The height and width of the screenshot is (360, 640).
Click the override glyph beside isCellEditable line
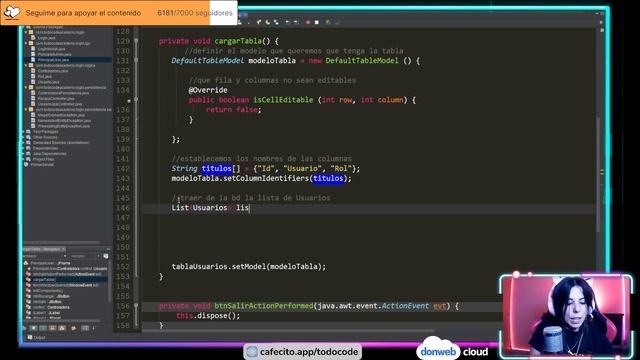[x=129, y=100]
